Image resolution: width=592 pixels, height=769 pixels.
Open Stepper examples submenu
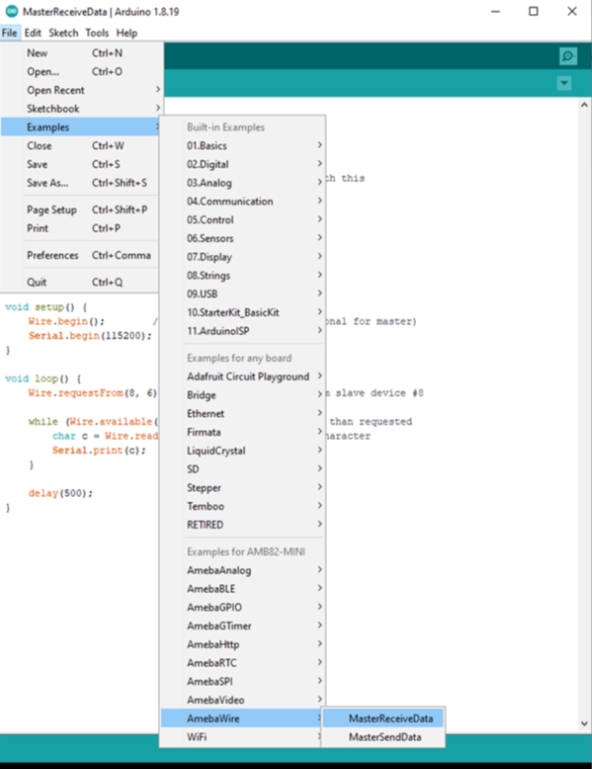(x=243, y=488)
